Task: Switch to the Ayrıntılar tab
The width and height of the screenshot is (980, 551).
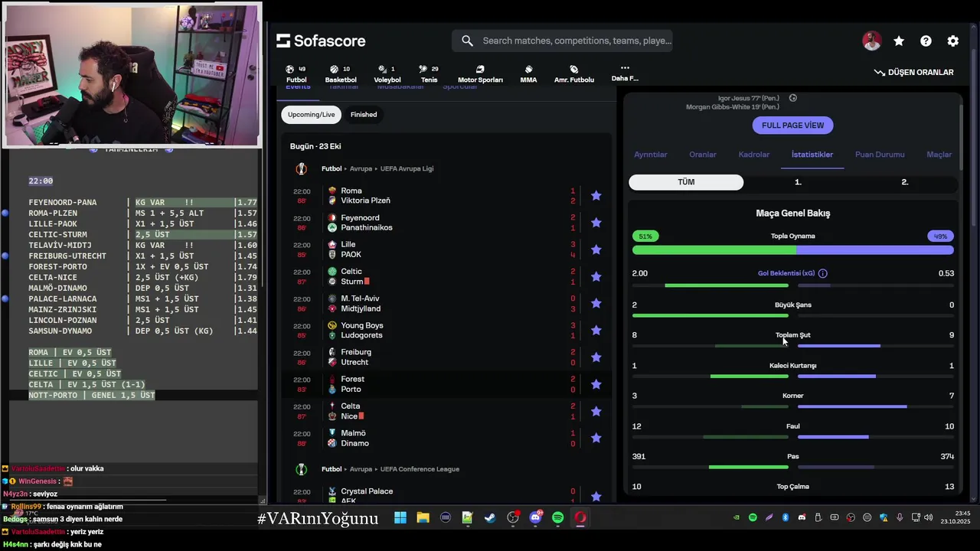Action: click(x=650, y=155)
